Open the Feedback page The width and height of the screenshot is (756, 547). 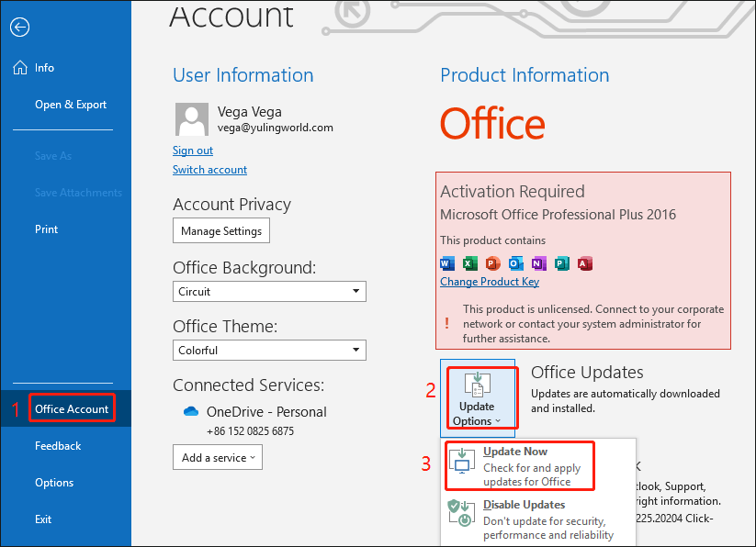pos(58,446)
